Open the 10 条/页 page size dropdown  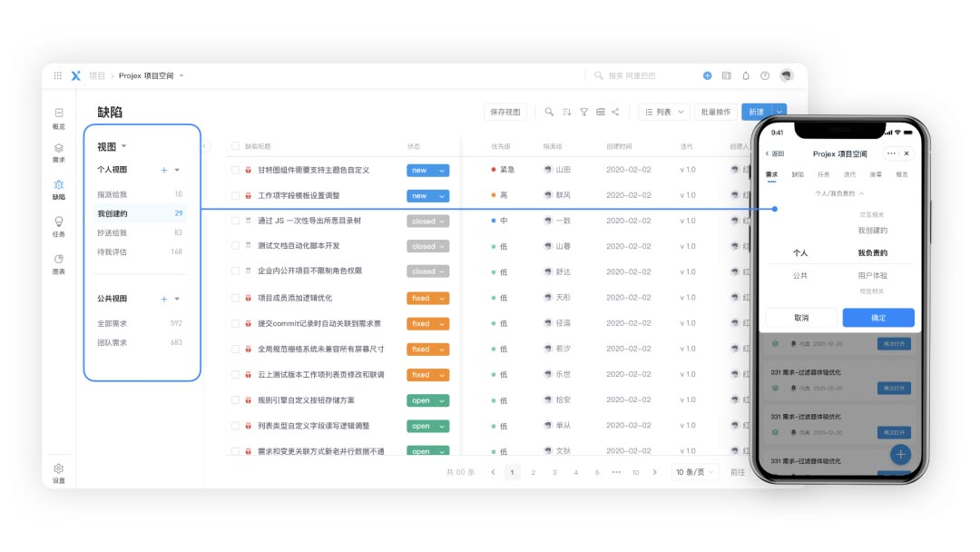point(694,472)
